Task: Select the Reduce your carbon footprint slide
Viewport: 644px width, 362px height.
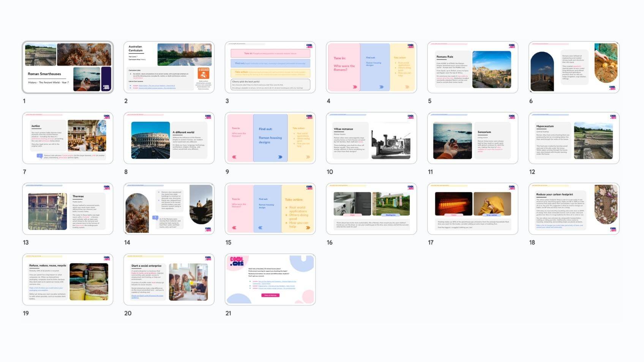Action: click(573, 209)
